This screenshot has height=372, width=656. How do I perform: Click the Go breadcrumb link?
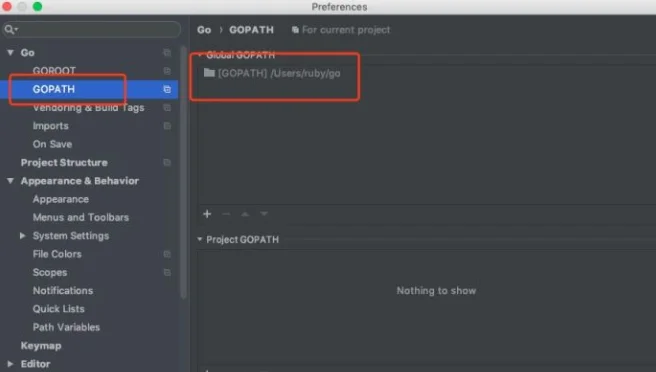tap(204, 30)
